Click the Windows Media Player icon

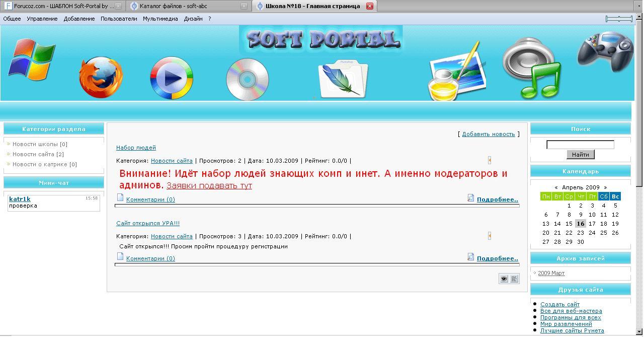(172, 78)
